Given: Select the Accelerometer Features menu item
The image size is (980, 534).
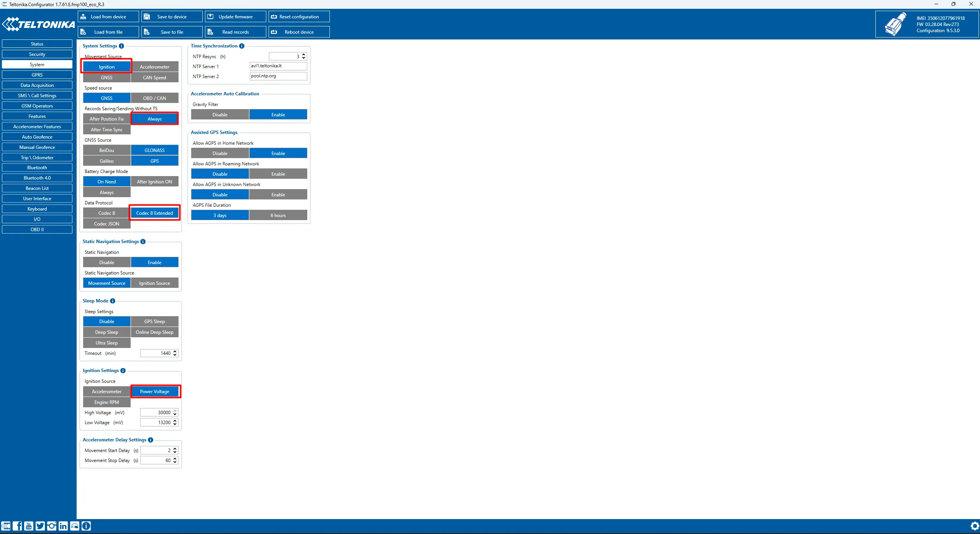Looking at the screenshot, I should pos(37,126).
